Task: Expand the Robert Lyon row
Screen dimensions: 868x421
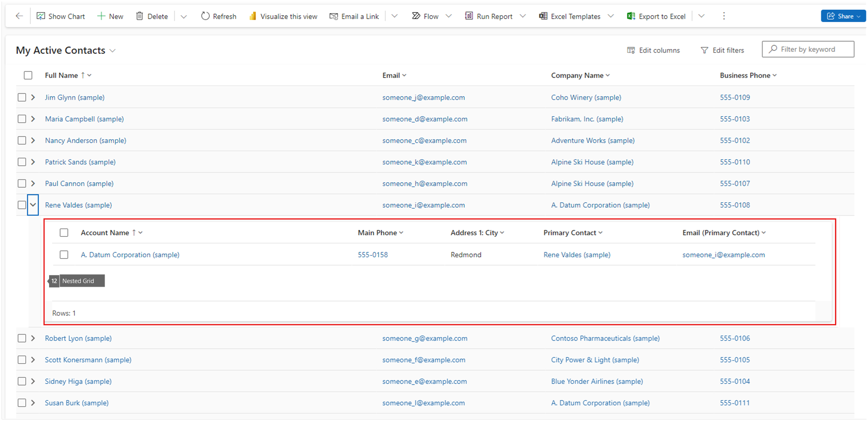Action: 33,338
